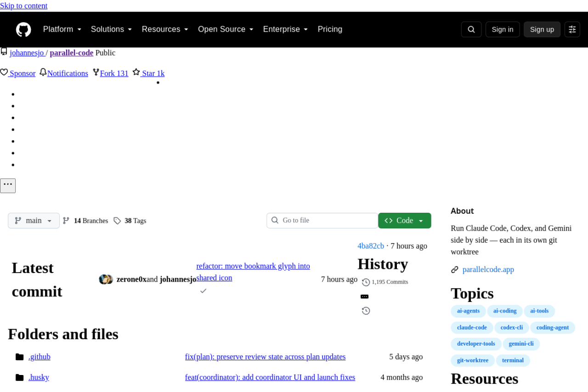Click the zerone0x contributor avatars
Screen dimensions: 588x392
click(x=106, y=279)
